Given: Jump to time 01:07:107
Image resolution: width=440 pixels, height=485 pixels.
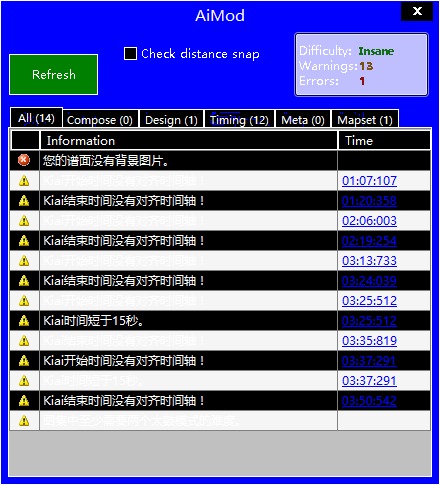Looking at the screenshot, I should click(369, 181).
